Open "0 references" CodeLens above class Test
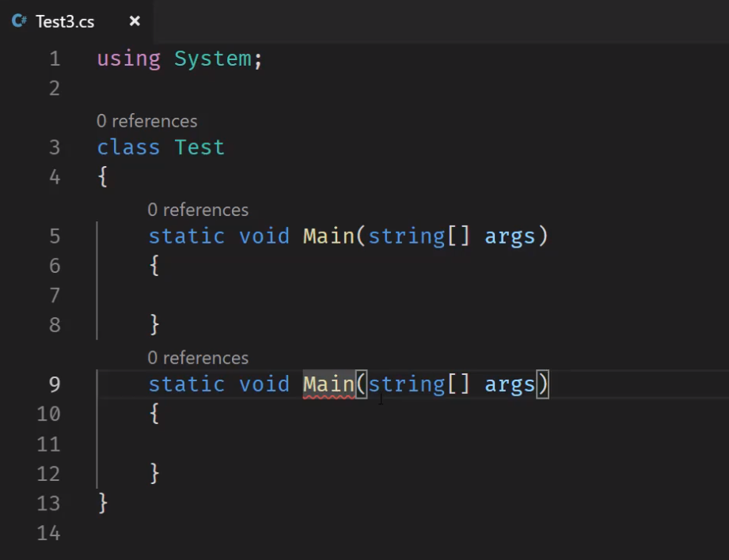The height and width of the screenshot is (560, 729). pos(147,120)
